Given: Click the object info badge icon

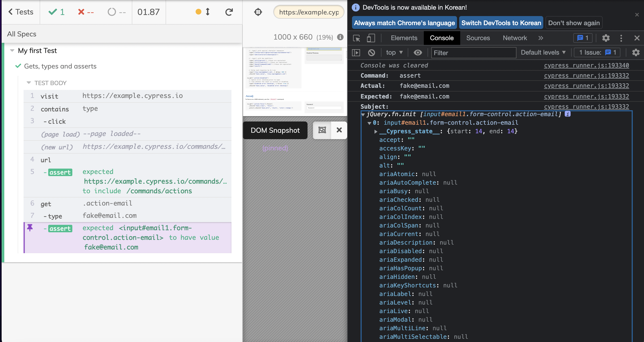Looking at the screenshot, I should [568, 114].
